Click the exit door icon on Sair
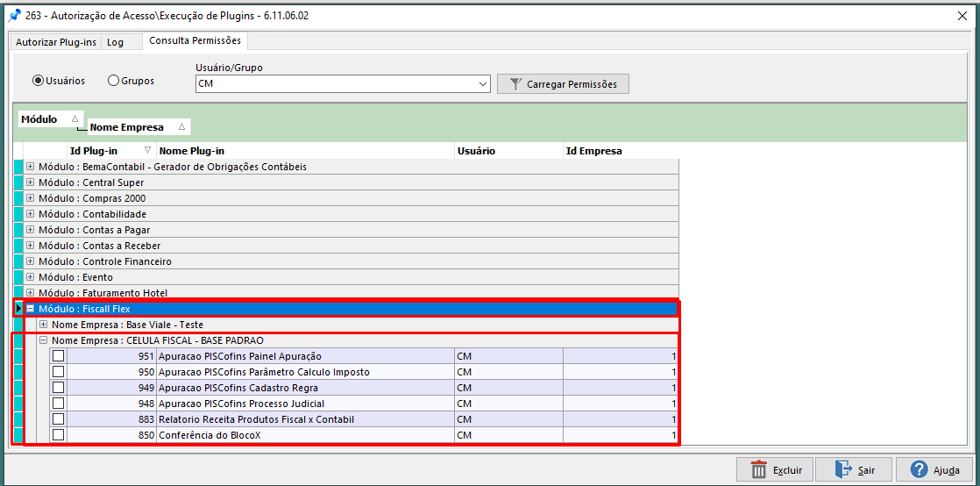Screen dimensions: 980x486 [x=843, y=469]
